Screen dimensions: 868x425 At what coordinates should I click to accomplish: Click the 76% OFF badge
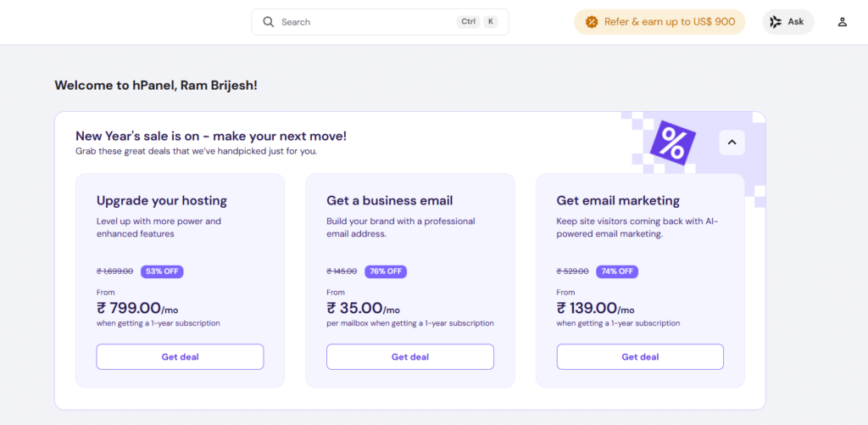tap(386, 271)
